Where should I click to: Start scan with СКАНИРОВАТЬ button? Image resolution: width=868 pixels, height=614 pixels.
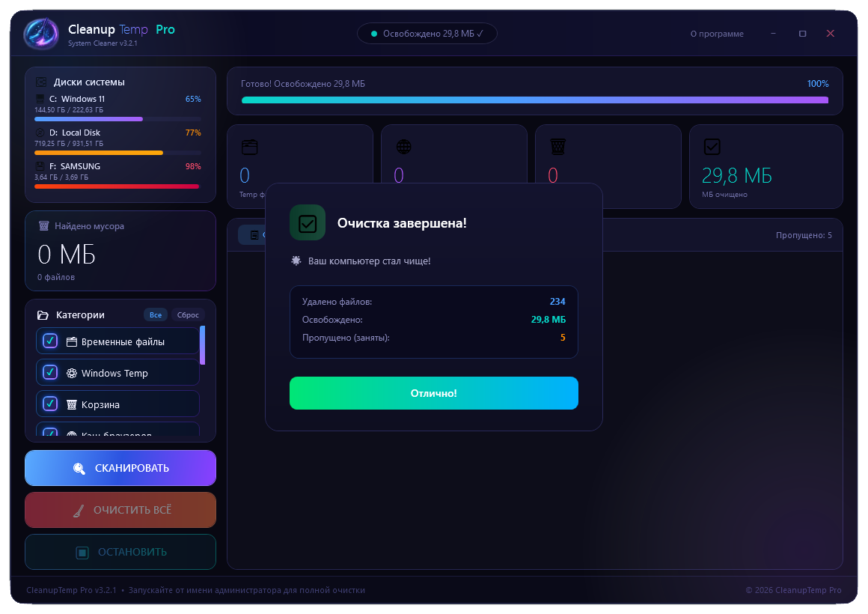[x=120, y=468]
